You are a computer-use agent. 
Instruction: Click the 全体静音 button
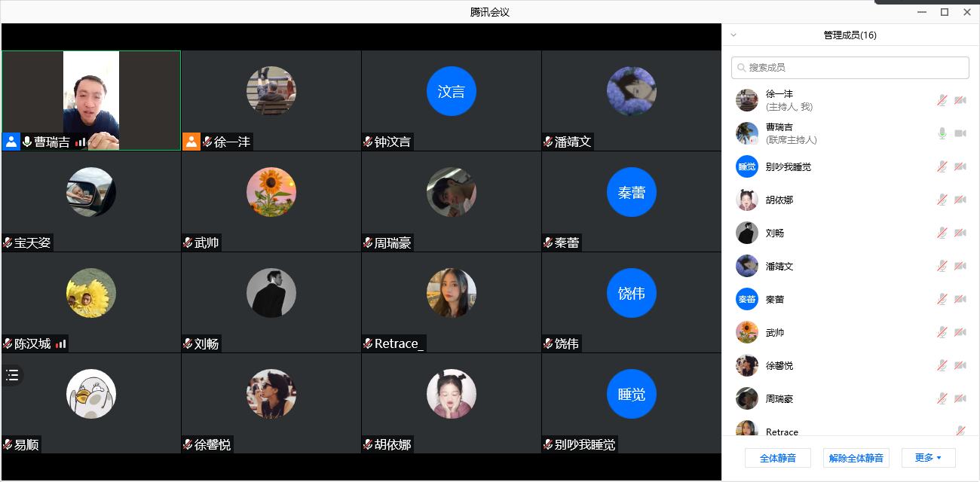coord(778,458)
